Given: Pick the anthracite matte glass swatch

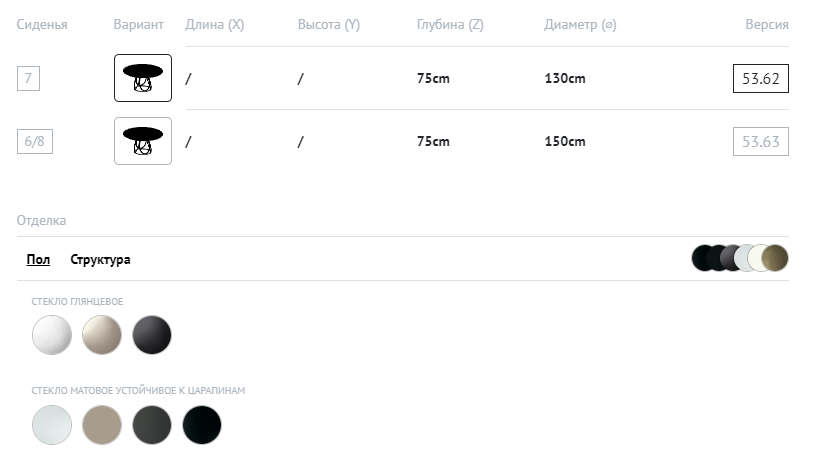Looking at the screenshot, I should 152,425.
